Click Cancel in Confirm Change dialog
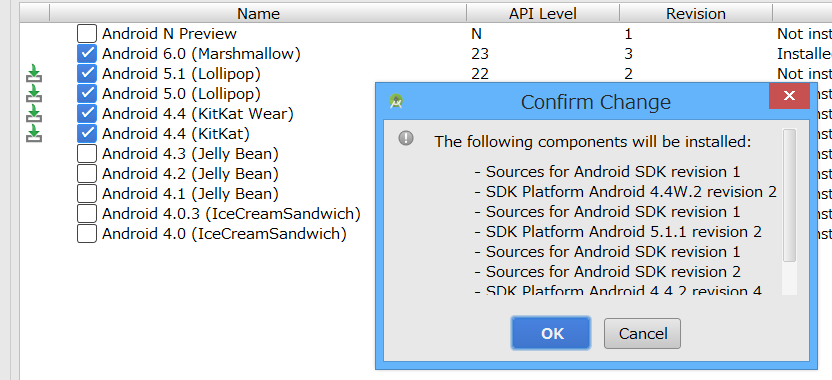The width and height of the screenshot is (832, 380). [x=643, y=333]
